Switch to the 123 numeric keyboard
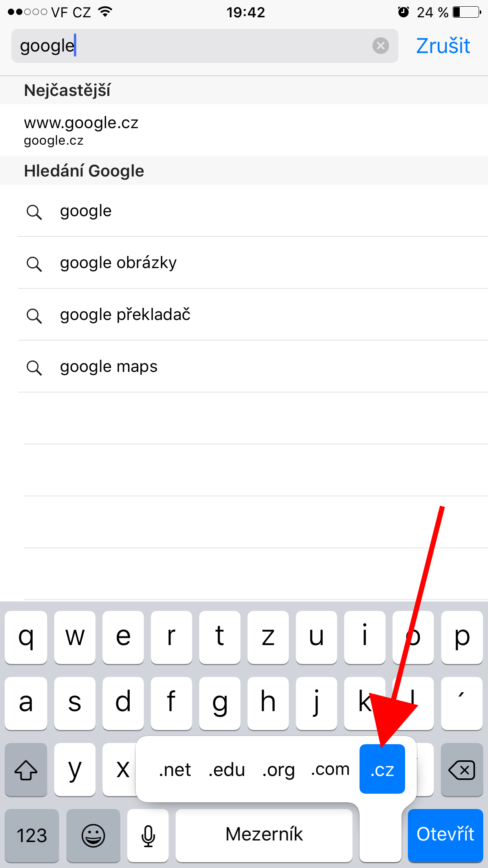The width and height of the screenshot is (488, 868). tap(32, 835)
